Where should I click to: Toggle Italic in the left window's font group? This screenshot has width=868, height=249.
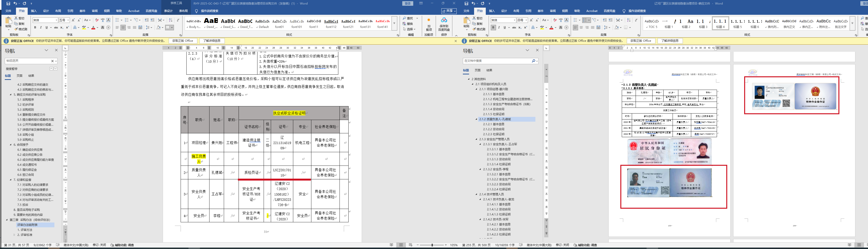(x=41, y=28)
